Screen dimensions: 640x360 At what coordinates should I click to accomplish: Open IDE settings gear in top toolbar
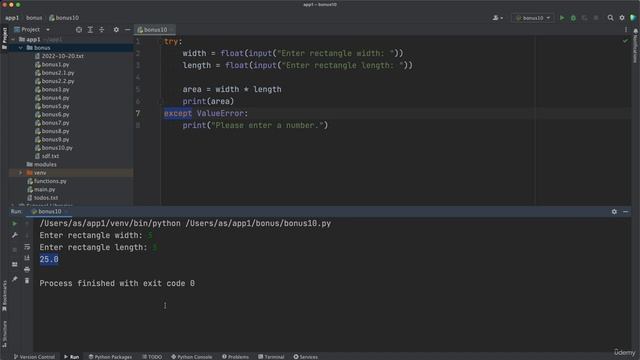coord(622,18)
